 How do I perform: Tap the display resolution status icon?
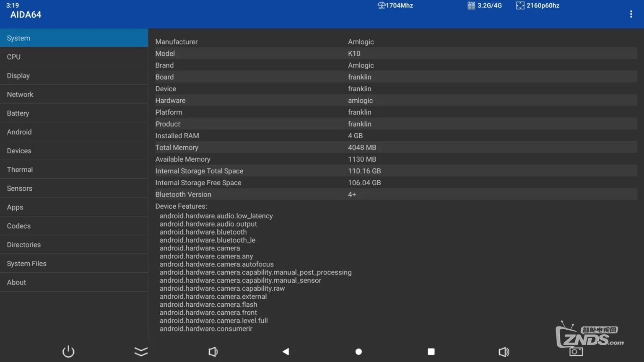pyautogui.click(x=520, y=5)
